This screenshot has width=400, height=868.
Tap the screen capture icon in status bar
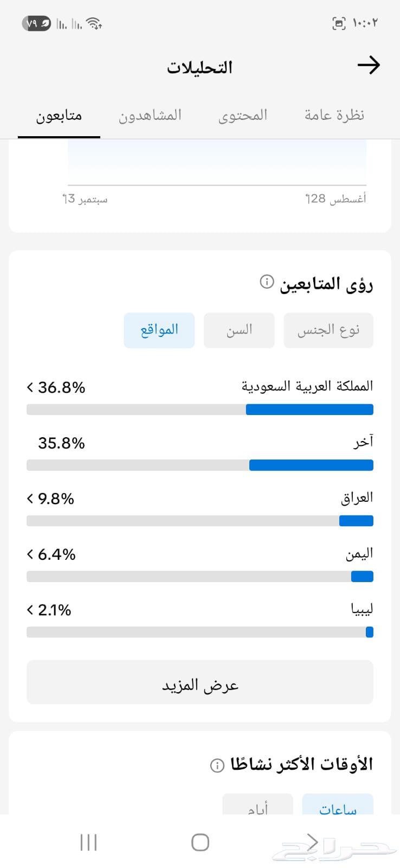click(339, 23)
